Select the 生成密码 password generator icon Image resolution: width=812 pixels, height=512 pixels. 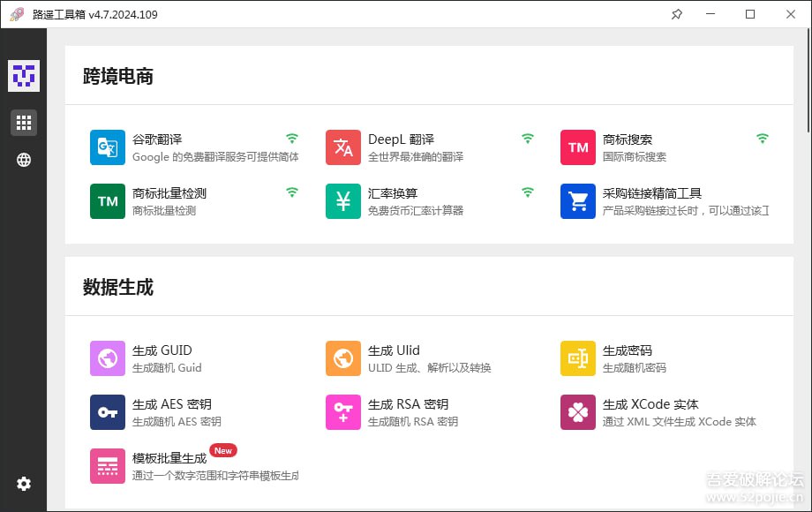click(577, 358)
